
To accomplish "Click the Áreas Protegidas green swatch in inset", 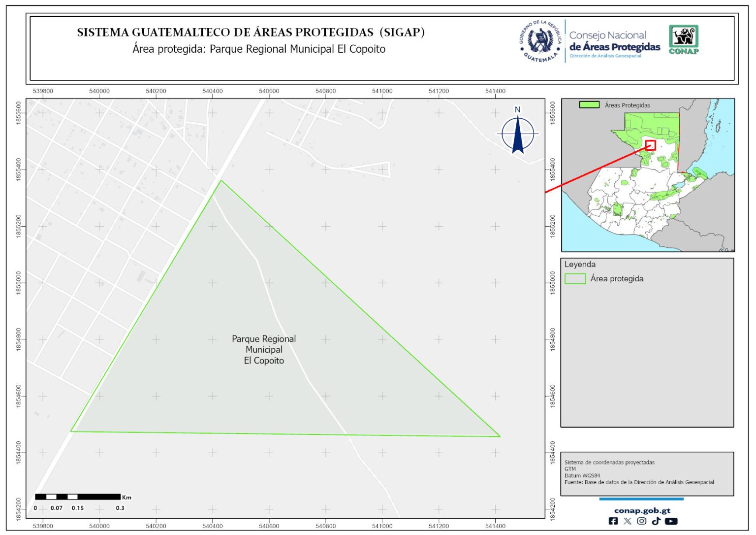I will 589,105.
